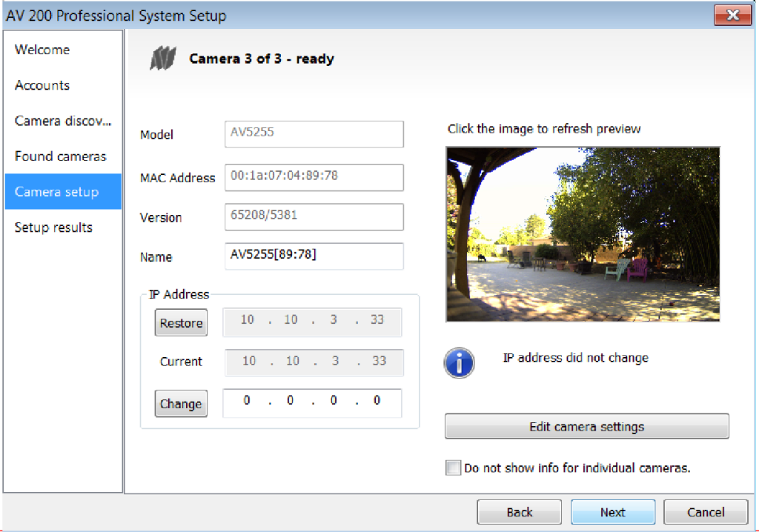Viewport: 759px width, 532px height.
Task: Click the Change button to apply new IP
Action: (181, 404)
